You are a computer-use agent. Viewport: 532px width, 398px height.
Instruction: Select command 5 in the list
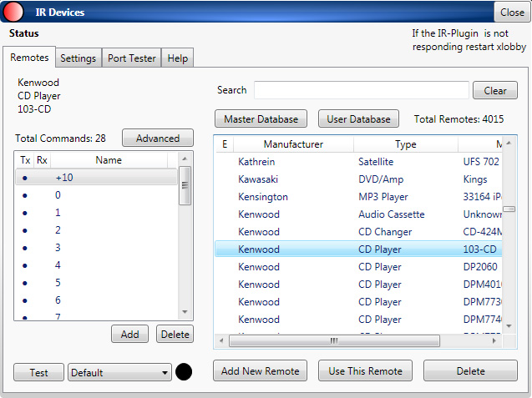96,283
